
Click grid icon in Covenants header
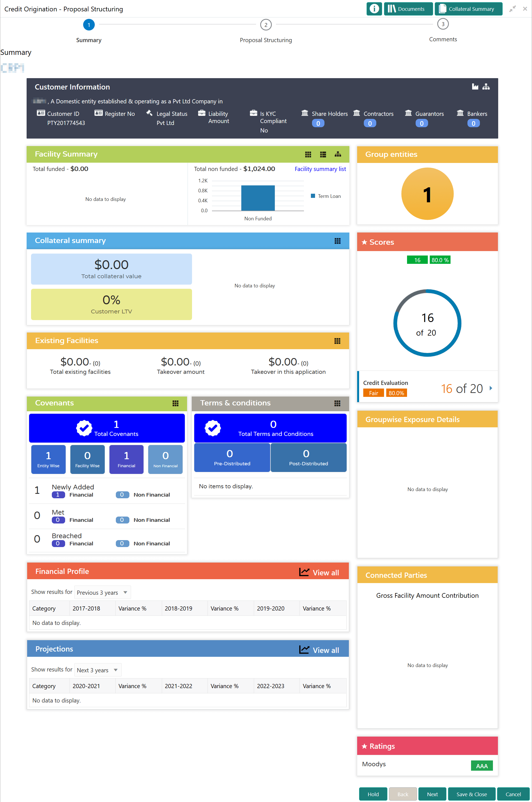click(x=175, y=403)
